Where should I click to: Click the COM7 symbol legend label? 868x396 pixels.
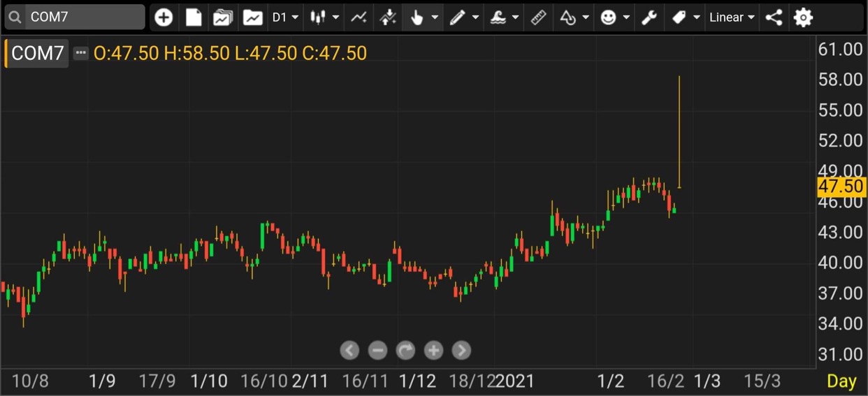click(x=37, y=53)
